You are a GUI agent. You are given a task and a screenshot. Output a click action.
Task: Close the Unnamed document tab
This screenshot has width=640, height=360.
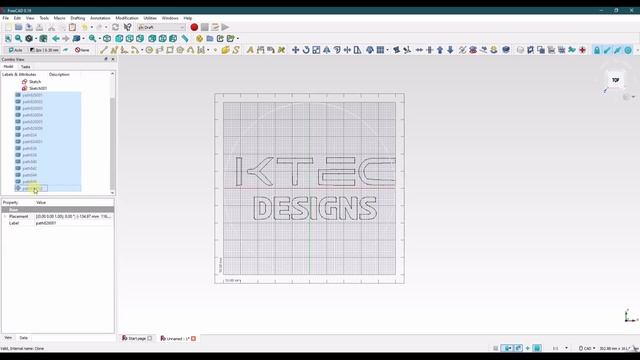[x=193, y=338]
